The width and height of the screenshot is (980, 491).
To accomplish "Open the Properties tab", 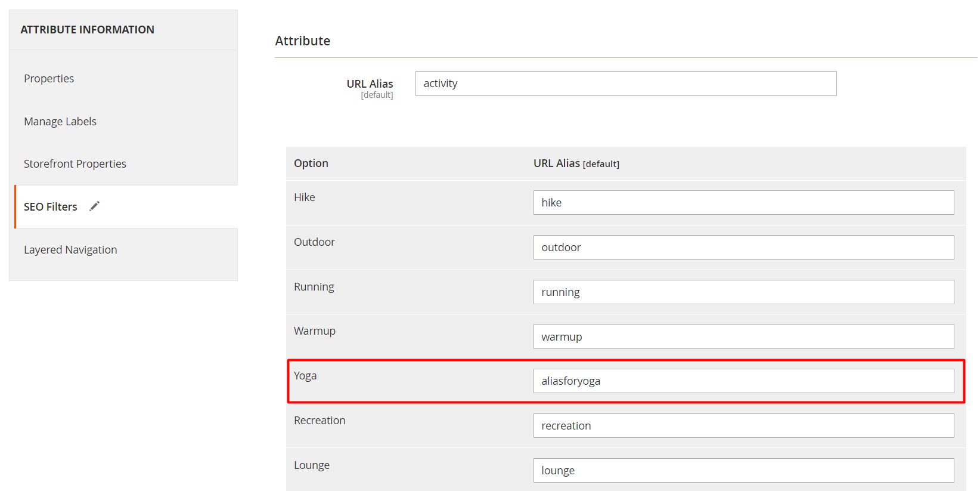I will 49,79.
